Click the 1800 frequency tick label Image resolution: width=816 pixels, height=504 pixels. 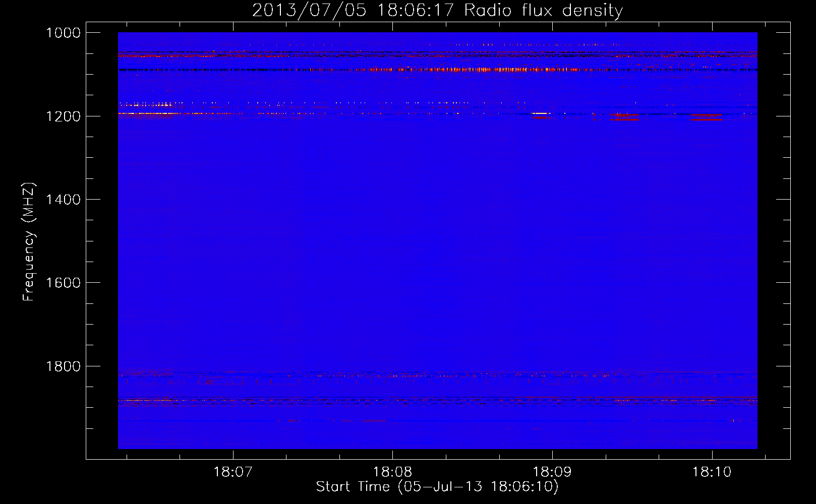pos(63,366)
